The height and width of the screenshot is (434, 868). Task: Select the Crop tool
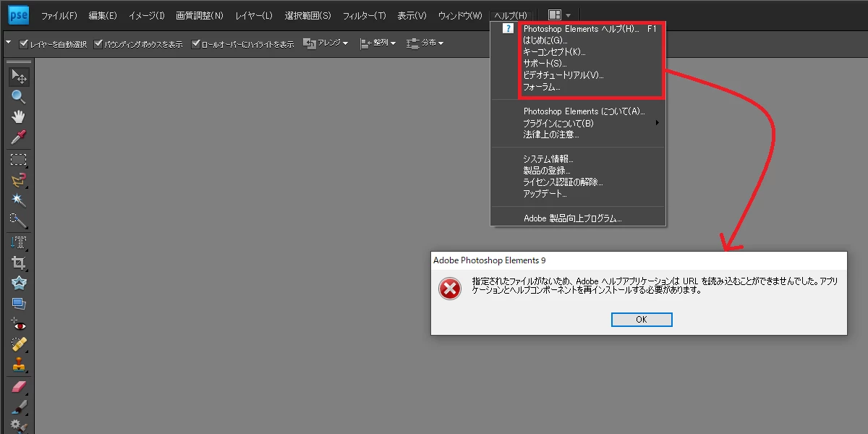point(19,263)
